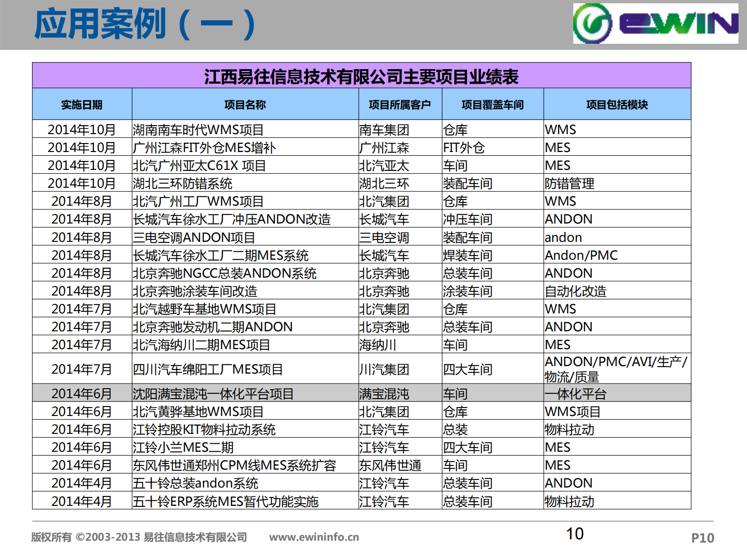Click the page number 10

click(x=575, y=534)
